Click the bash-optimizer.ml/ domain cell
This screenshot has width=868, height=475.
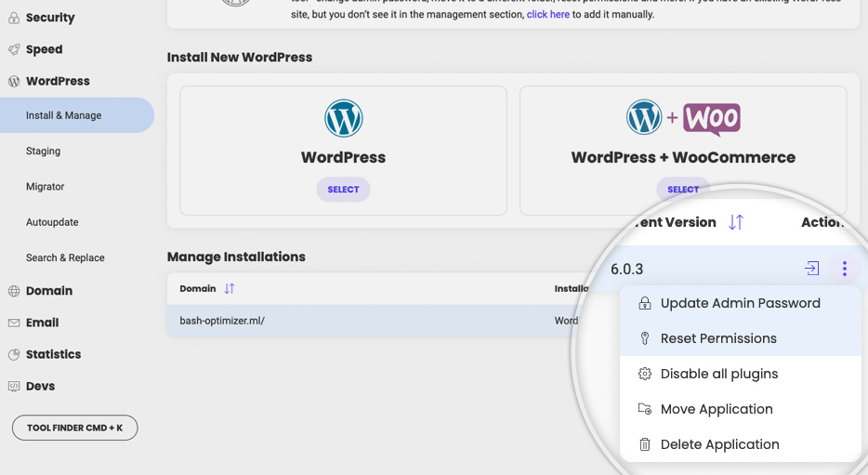tap(222, 321)
